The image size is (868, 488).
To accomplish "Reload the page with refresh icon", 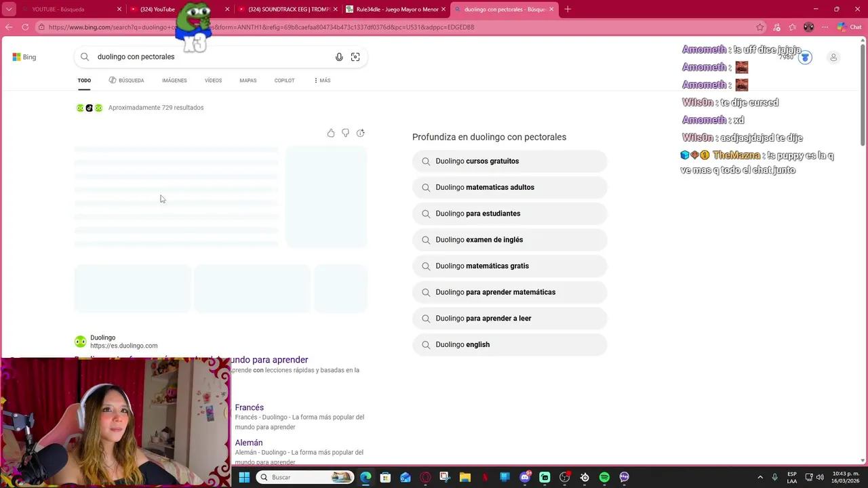I will (25, 27).
